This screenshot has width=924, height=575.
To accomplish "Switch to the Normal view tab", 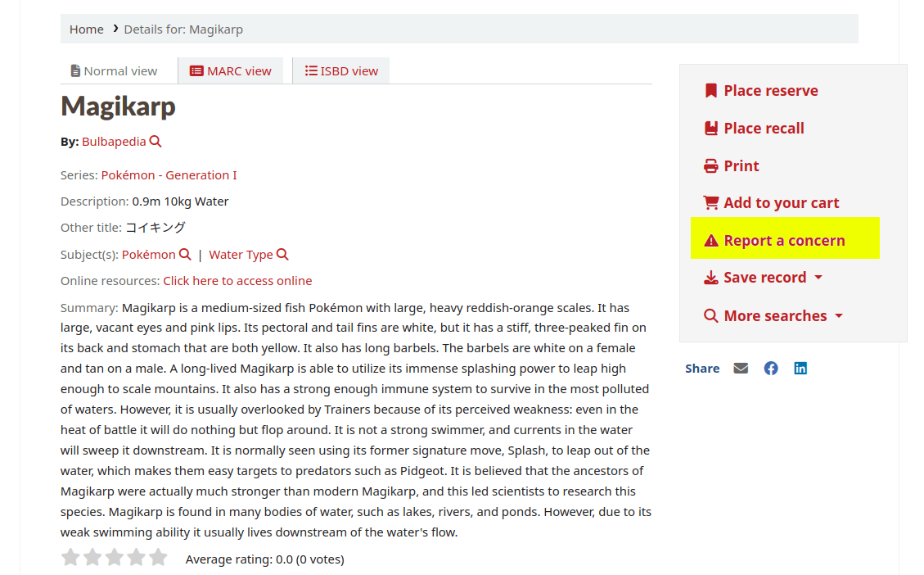I will (x=115, y=70).
